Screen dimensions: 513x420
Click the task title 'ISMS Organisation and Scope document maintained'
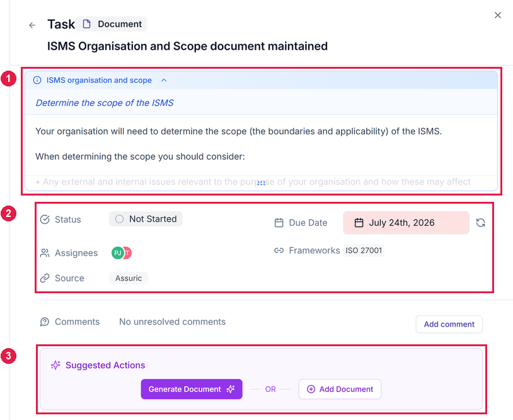[187, 46]
